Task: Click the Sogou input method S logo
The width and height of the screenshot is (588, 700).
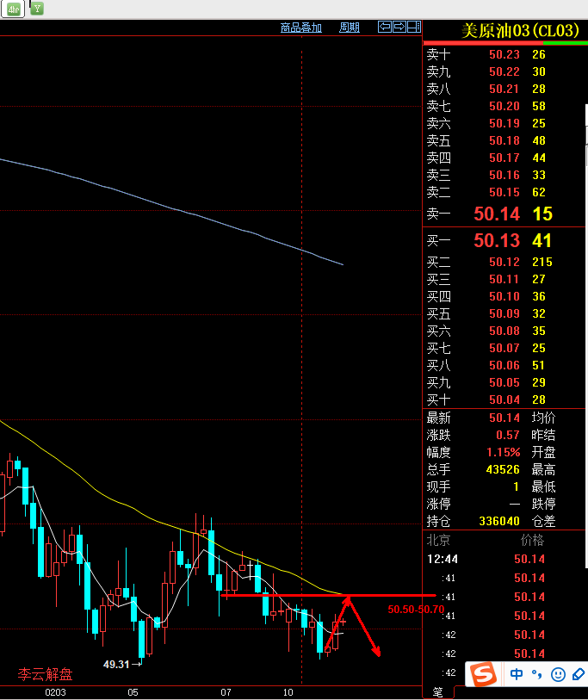Action: pyautogui.click(x=481, y=673)
